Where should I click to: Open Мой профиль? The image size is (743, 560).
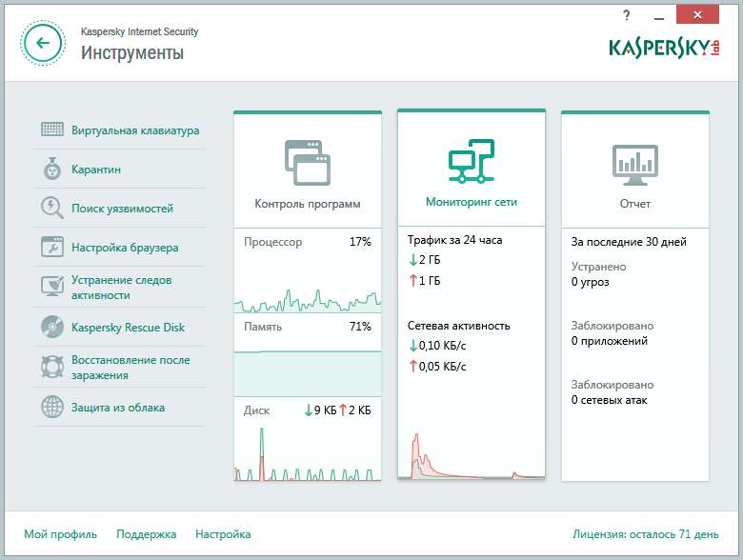pyautogui.click(x=61, y=534)
